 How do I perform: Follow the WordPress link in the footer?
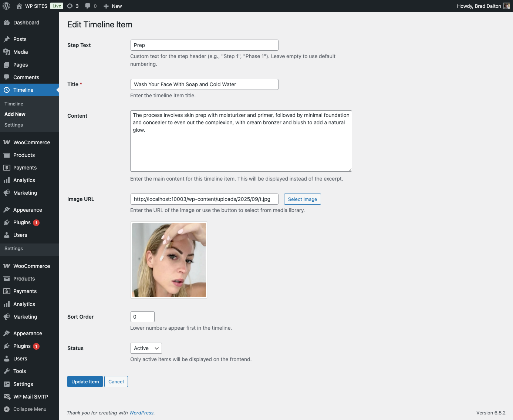[141, 413]
